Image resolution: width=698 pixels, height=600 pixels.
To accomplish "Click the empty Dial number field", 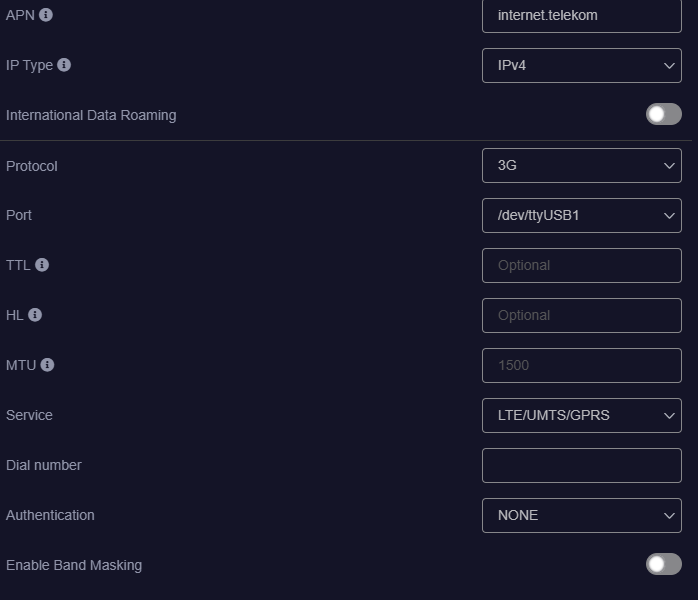I will click(x=581, y=466).
